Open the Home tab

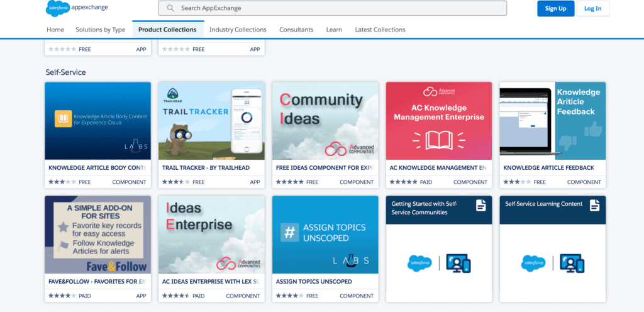[55, 30]
